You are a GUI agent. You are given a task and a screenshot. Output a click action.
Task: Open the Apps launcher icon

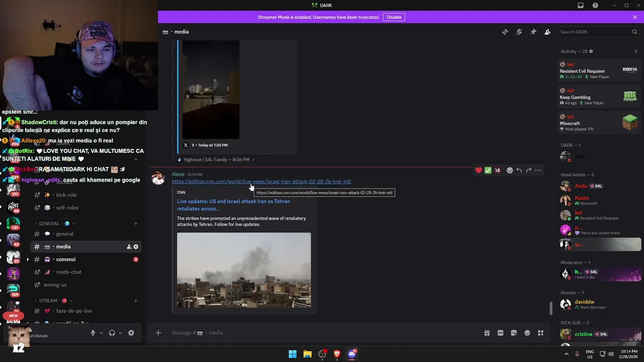pos(541,333)
